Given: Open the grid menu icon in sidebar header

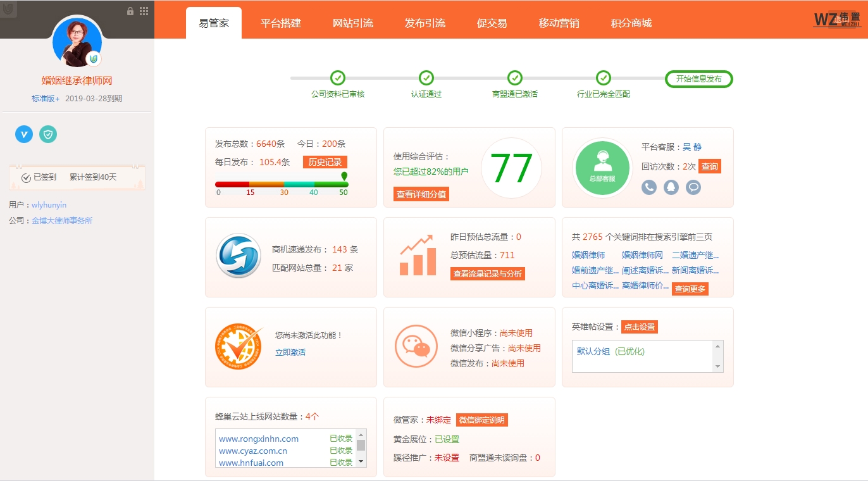Looking at the screenshot, I should 144,11.
